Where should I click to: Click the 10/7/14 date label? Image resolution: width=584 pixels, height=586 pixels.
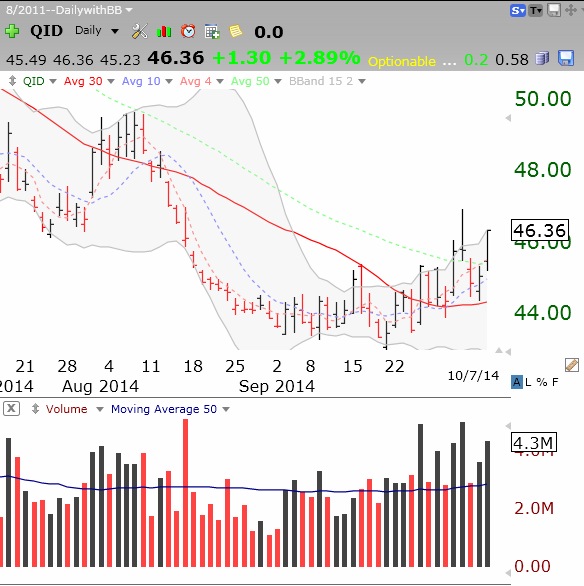473,376
